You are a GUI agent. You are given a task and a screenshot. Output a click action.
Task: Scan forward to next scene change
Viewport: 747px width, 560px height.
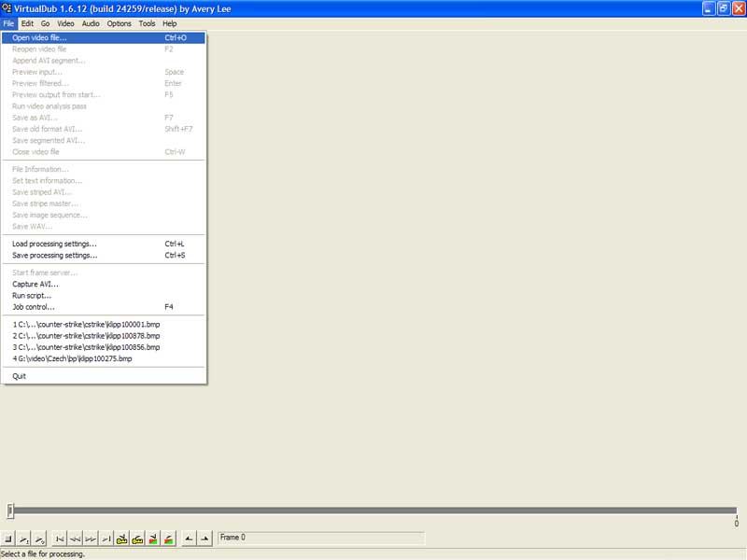tap(169, 539)
